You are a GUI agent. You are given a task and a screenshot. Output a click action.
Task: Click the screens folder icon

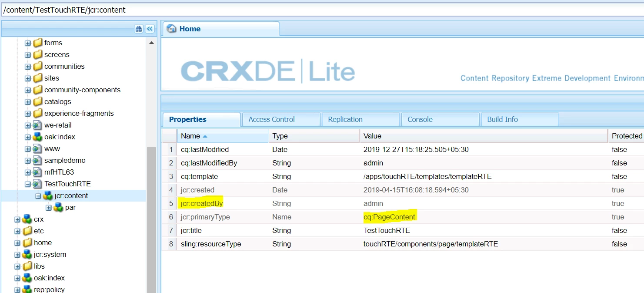click(x=38, y=54)
